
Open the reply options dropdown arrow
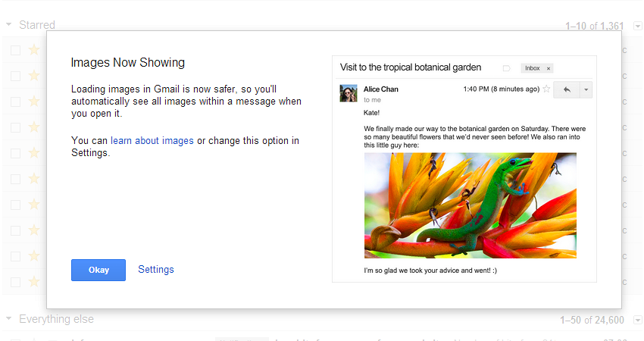(586, 89)
